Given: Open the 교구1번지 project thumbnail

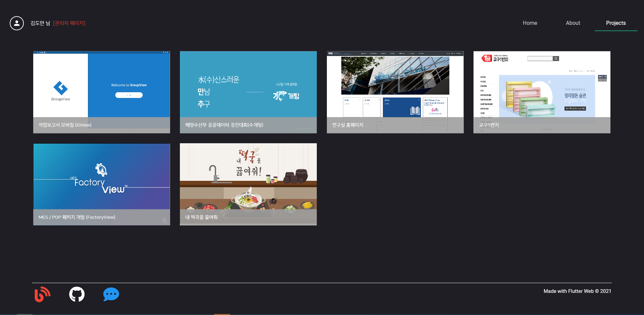Looking at the screenshot, I should click(541, 92).
